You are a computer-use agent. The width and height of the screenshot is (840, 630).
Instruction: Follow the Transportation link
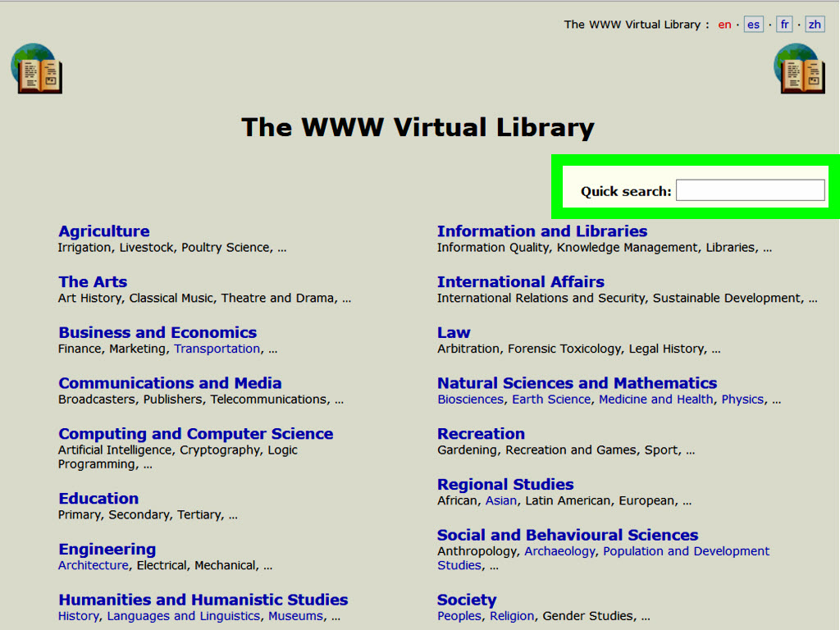217,349
